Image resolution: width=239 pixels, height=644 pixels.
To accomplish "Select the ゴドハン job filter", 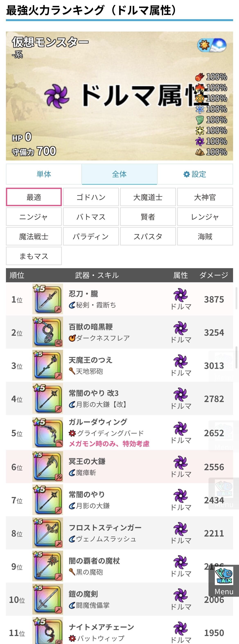I will [91, 197].
